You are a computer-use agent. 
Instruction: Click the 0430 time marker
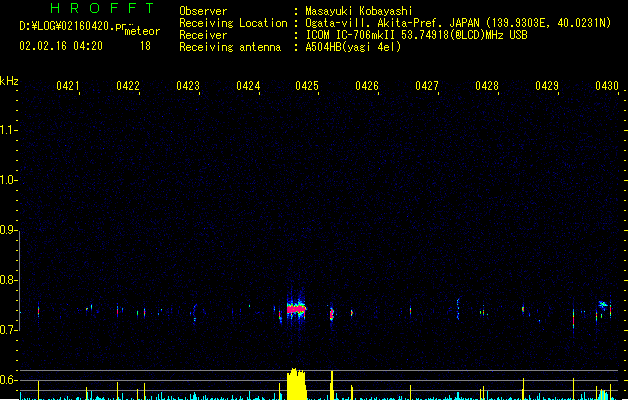point(607,85)
